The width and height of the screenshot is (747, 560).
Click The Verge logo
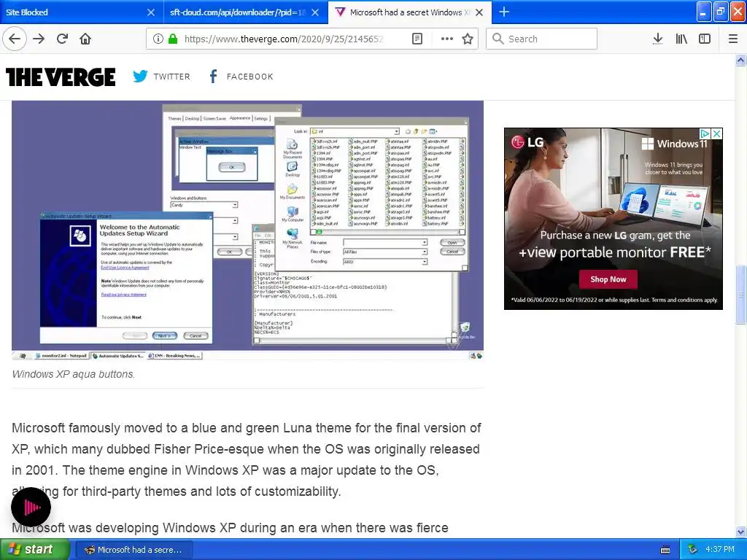point(61,77)
